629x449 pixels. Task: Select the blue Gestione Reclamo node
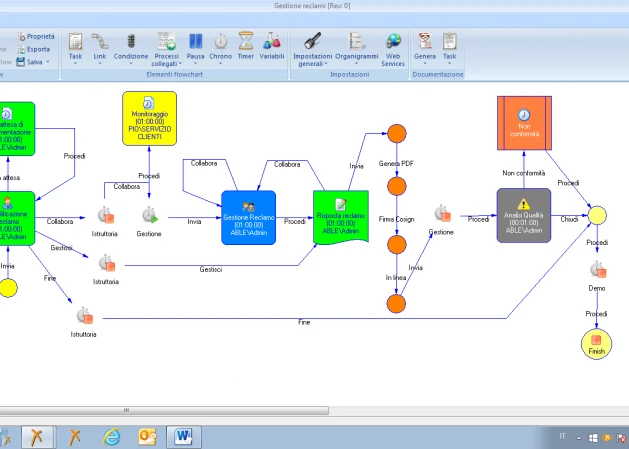pyautogui.click(x=249, y=217)
